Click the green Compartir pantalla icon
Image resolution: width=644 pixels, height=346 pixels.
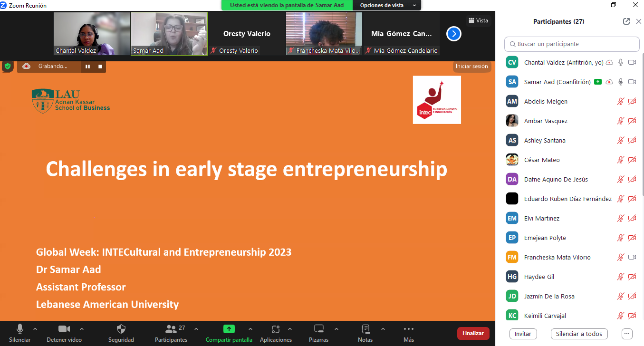(x=229, y=329)
